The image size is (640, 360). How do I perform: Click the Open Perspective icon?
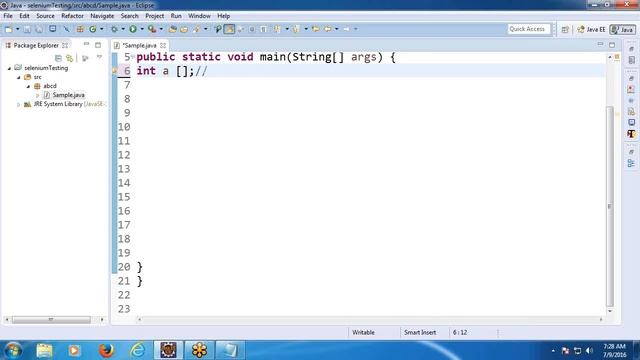pos(565,29)
